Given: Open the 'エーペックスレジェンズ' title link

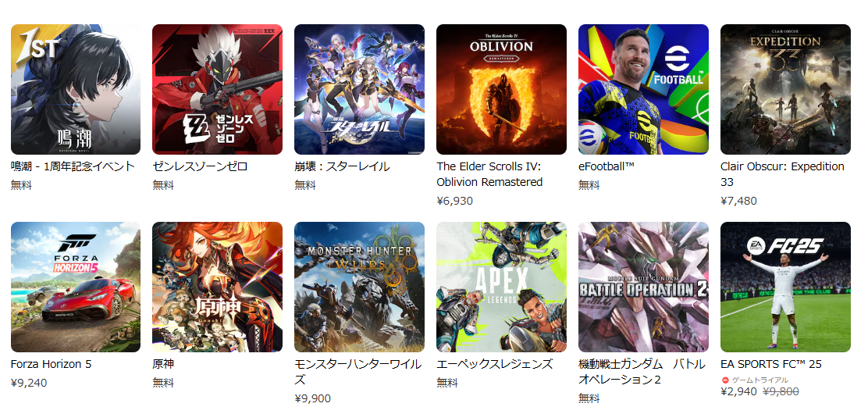Looking at the screenshot, I should click(494, 364).
